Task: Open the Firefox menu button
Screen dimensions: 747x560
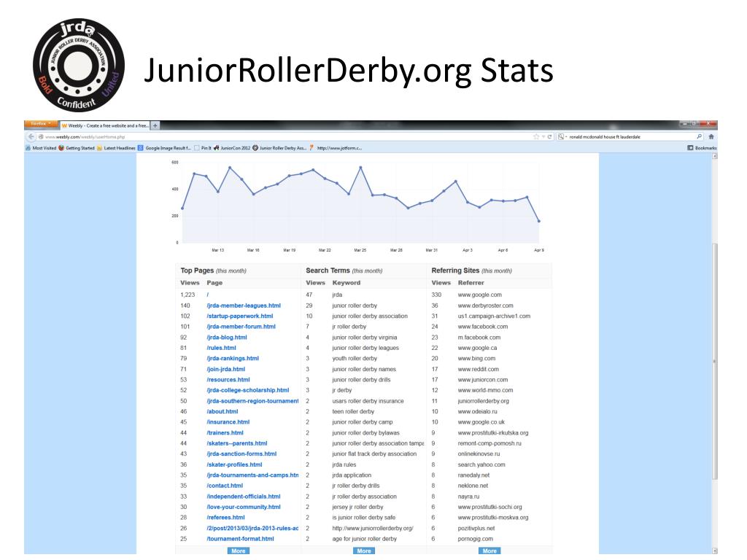Action: coord(41,124)
